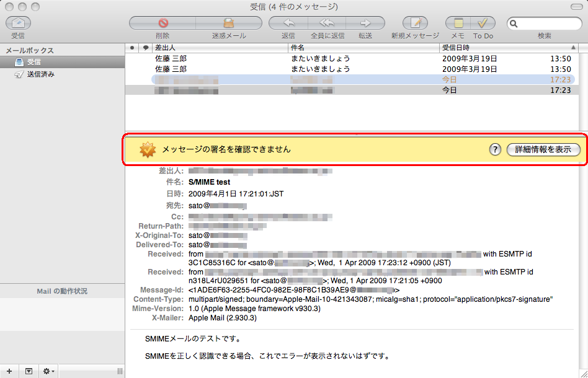Click the Message-Id header value

(294, 290)
